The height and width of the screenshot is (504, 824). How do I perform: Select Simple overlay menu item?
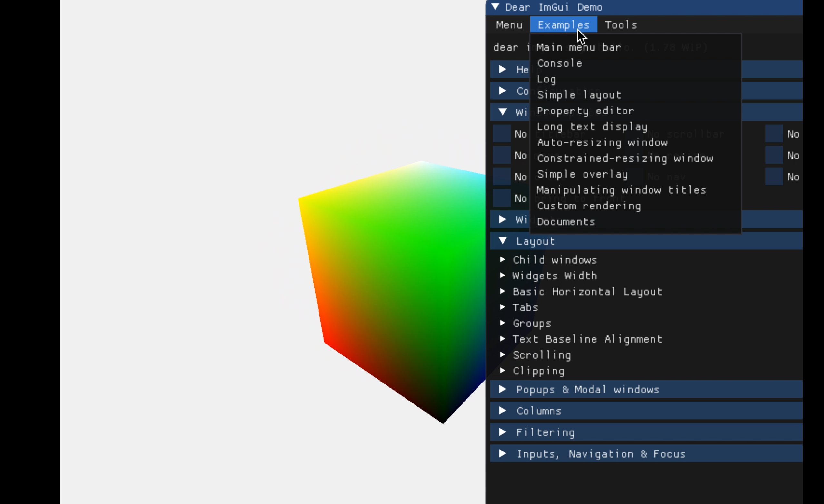point(582,174)
